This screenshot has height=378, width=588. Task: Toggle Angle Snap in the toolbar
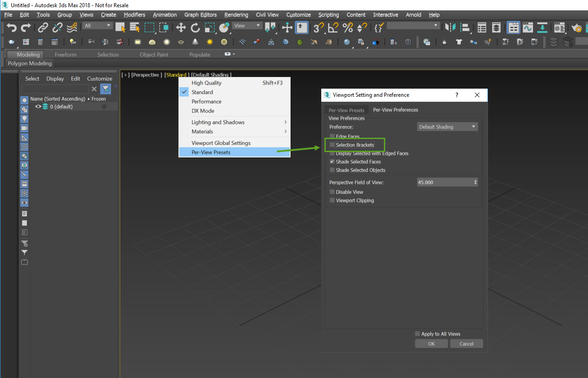tap(333, 28)
